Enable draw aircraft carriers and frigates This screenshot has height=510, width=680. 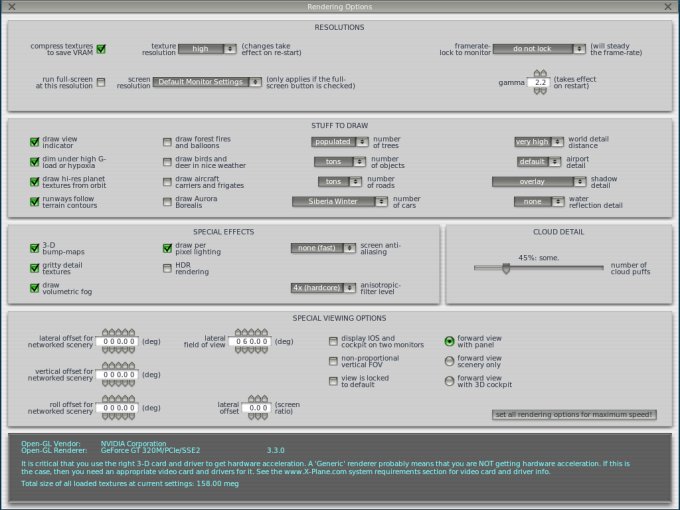[167, 182]
